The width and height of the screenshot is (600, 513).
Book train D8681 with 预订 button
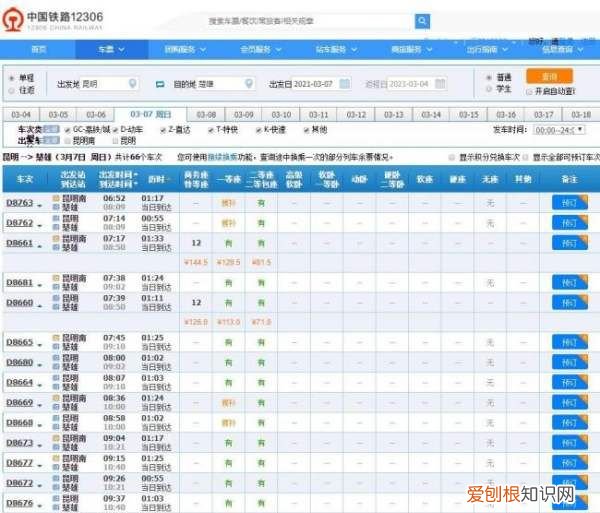pos(570,283)
